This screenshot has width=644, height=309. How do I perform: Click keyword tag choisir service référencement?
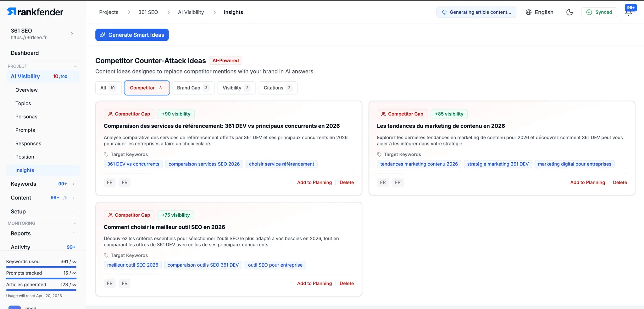click(x=281, y=164)
